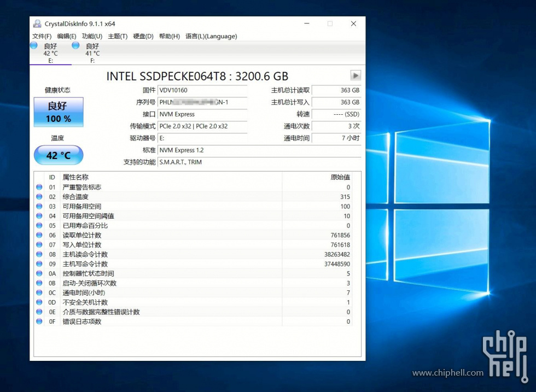Screen dimensions: 536x392
Task: Select the 不安全关机计数 attribute name
Action: click(x=85, y=302)
